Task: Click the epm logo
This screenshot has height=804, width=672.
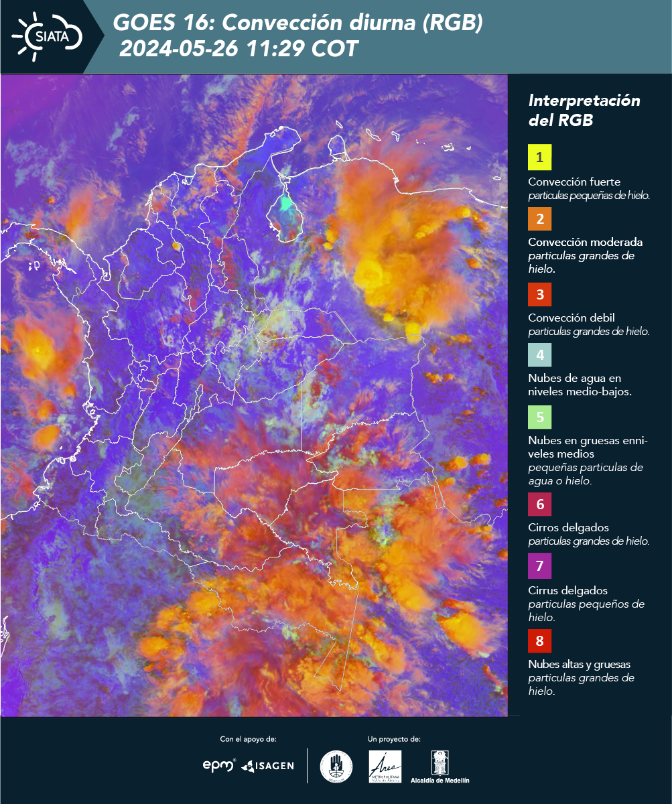Action: coord(218,765)
